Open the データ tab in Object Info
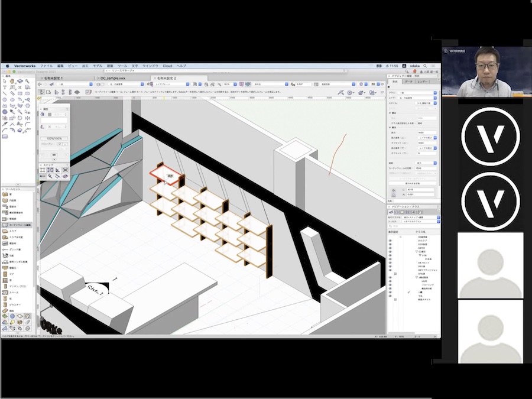The image size is (532, 399). tap(409, 82)
